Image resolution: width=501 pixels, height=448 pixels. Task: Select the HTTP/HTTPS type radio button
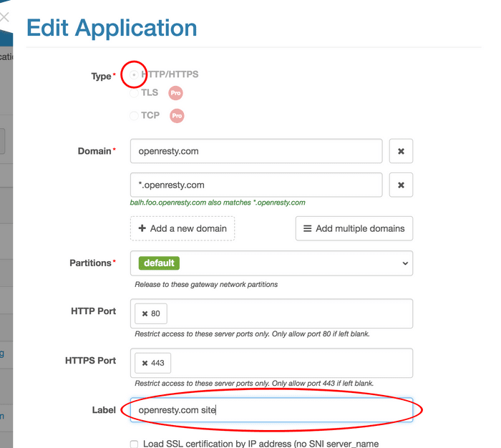[x=134, y=74]
